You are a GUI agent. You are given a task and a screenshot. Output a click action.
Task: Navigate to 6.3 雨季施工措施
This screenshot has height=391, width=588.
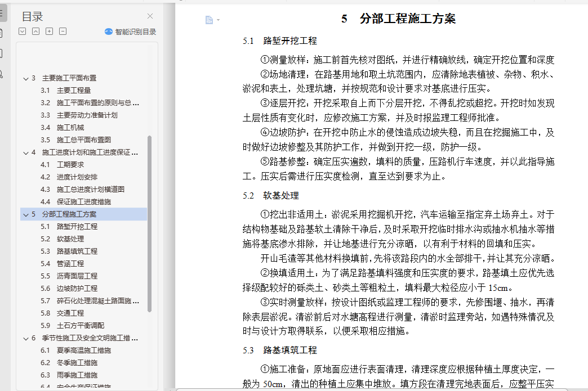point(69,375)
